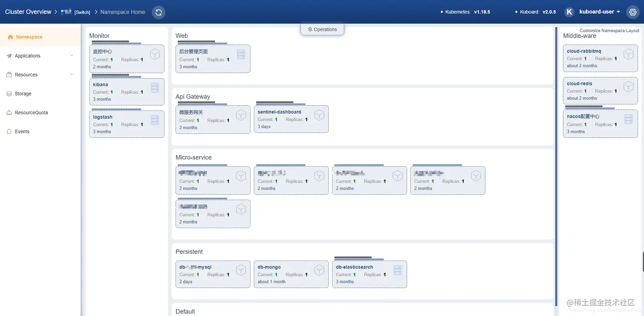644x316 pixels.
Task: Open the cloud-rabbitmq workload name
Action: click(584, 51)
